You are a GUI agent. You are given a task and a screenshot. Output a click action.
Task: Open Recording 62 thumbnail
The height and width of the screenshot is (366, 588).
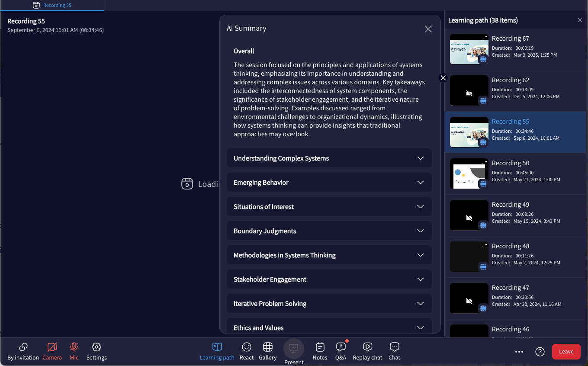pos(469,90)
